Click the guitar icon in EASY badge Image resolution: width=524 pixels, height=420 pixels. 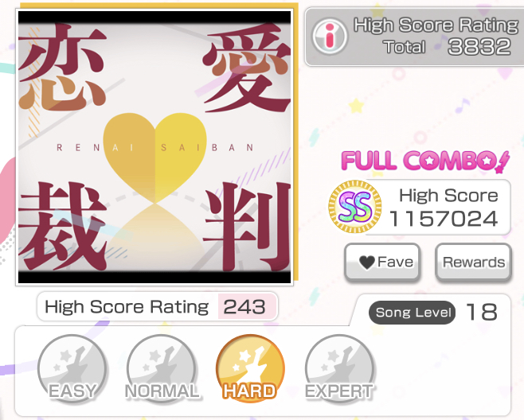coord(72,362)
